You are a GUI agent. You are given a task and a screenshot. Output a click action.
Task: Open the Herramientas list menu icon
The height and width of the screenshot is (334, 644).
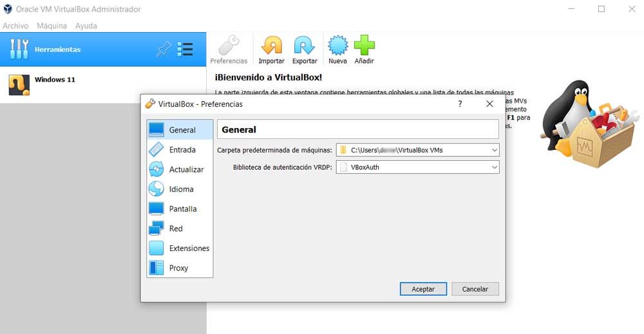185,50
